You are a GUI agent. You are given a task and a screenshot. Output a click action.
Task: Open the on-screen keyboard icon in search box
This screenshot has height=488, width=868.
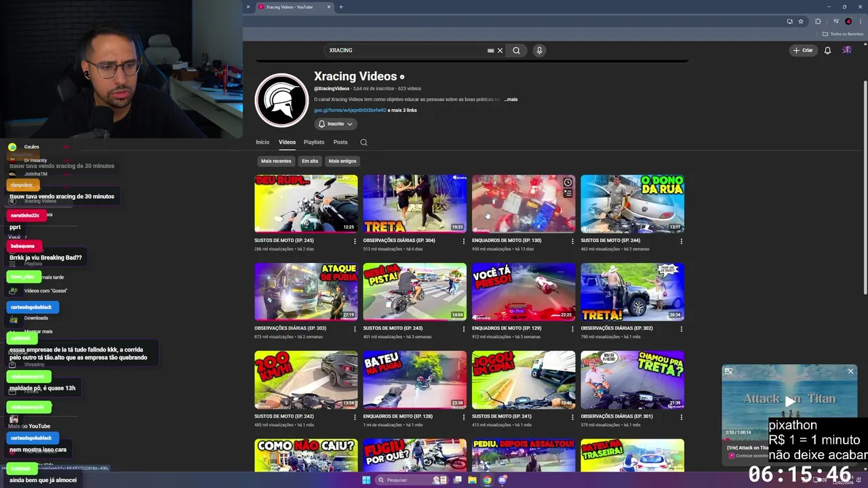click(x=490, y=50)
